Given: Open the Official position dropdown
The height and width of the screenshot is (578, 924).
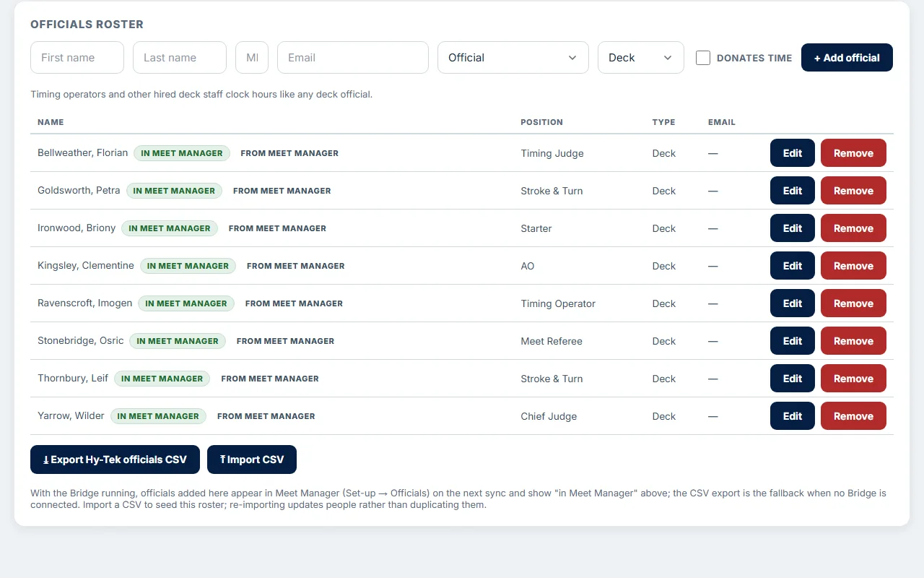Looking at the screenshot, I should (513, 57).
